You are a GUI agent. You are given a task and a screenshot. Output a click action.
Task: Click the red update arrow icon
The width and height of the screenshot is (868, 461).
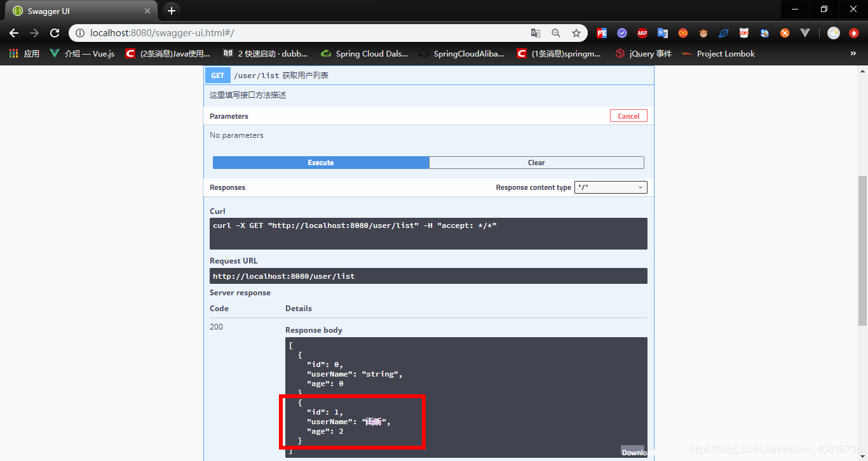coord(854,33)
